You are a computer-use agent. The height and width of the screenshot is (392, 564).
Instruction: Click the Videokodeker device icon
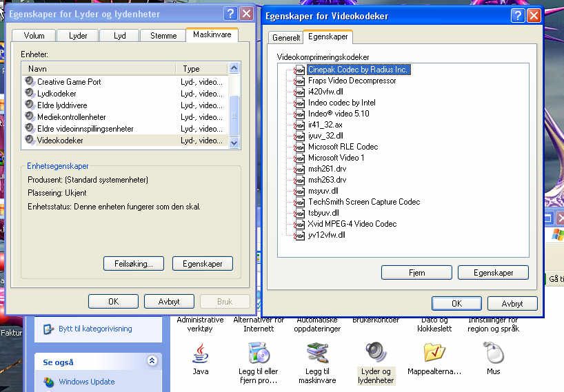click(x=30, y=140)
